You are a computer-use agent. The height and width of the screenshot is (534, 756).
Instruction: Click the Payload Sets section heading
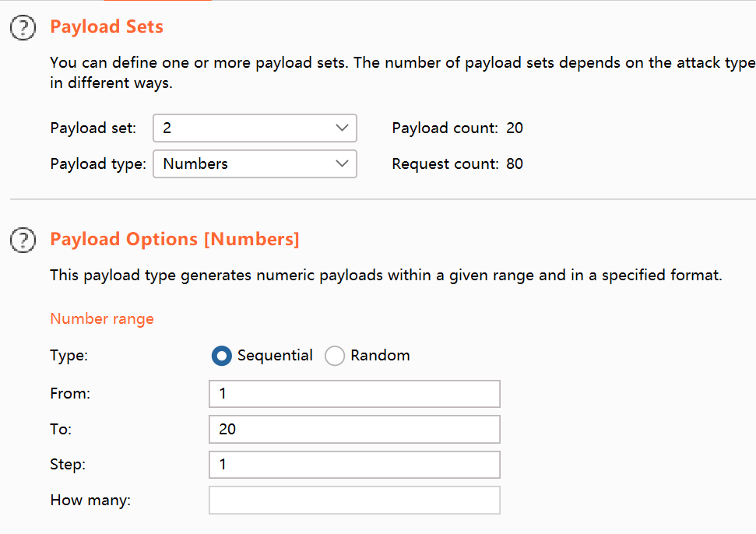click(x=107, y=26)
